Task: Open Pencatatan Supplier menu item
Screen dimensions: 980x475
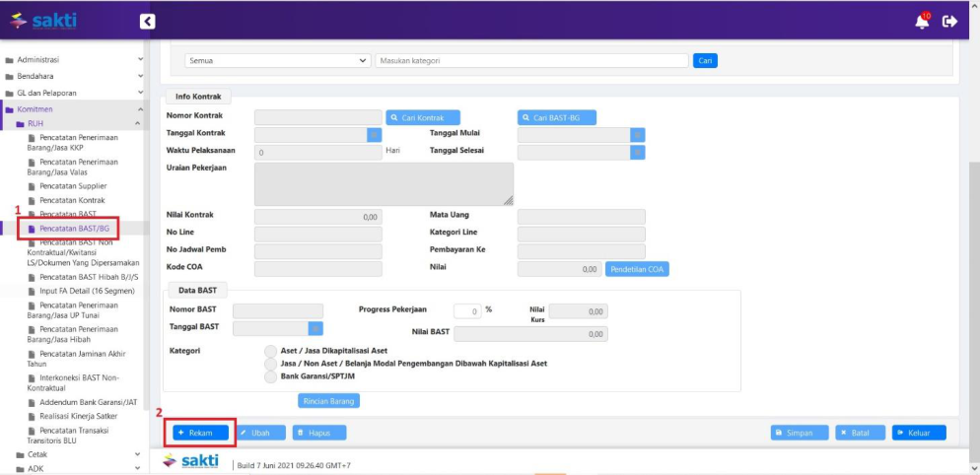Action: point(73,185)
